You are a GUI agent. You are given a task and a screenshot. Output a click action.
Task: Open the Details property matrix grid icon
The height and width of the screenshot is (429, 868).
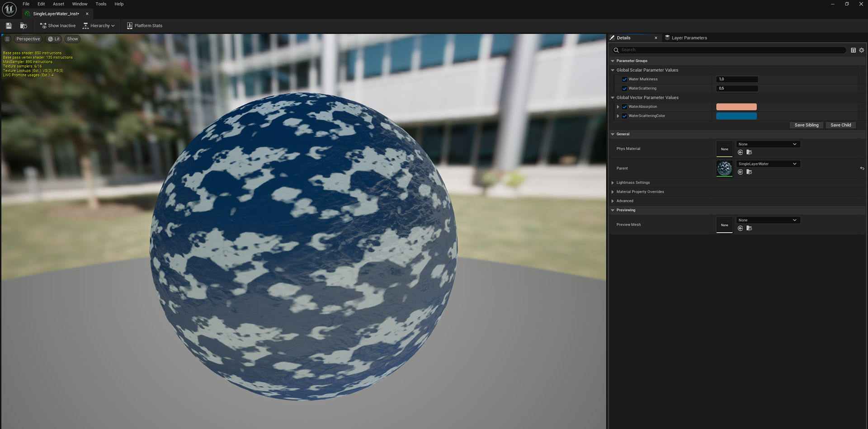coord(854,50)
